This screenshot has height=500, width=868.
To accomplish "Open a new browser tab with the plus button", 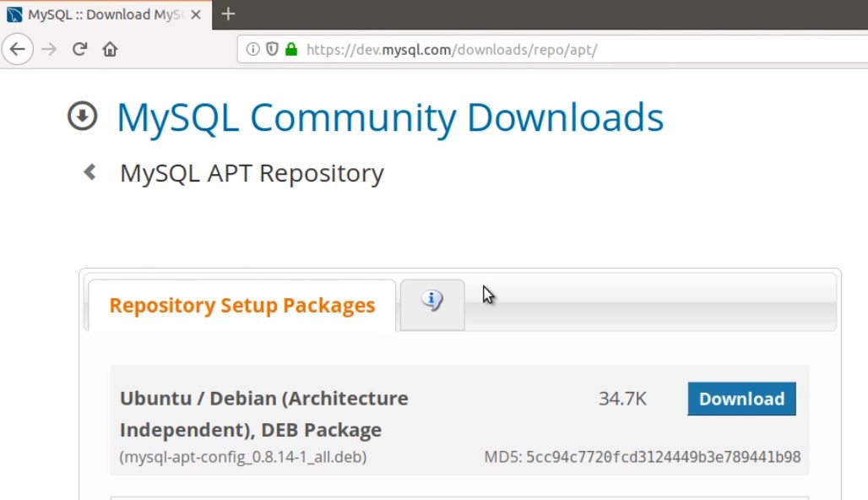I will (227, 14).
